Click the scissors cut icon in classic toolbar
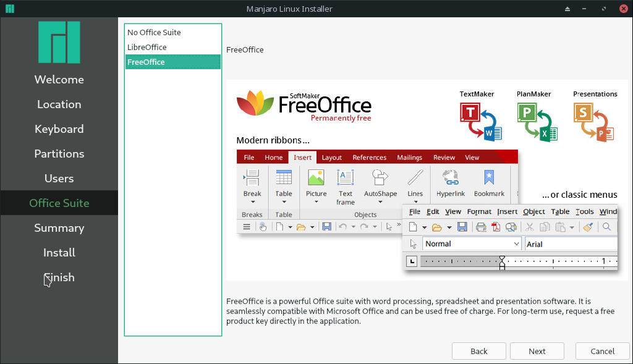The width and height of the screenshot is (633, 364). pos(530,227)
